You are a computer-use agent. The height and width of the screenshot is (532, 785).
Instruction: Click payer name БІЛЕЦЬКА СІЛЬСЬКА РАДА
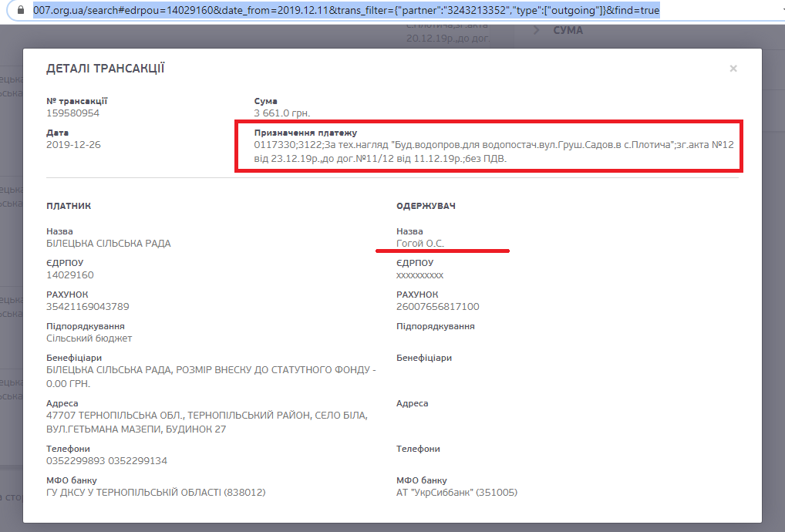click(x=109, y=243)
